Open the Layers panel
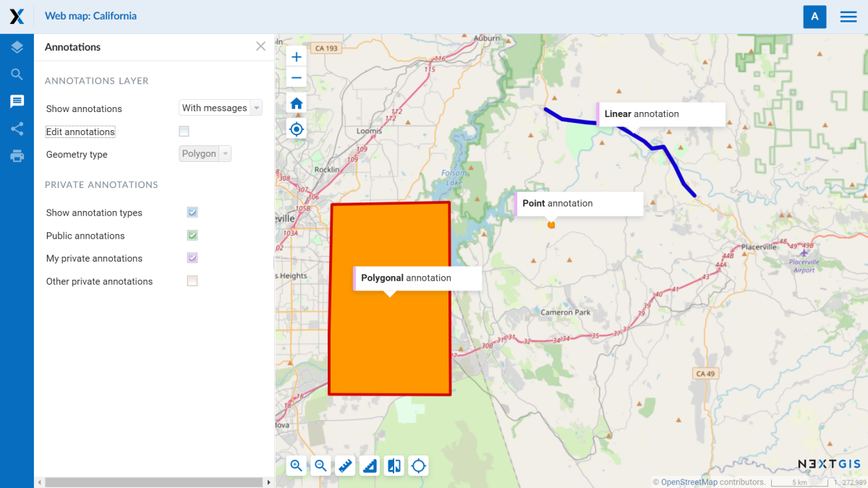 click(16, 47)
